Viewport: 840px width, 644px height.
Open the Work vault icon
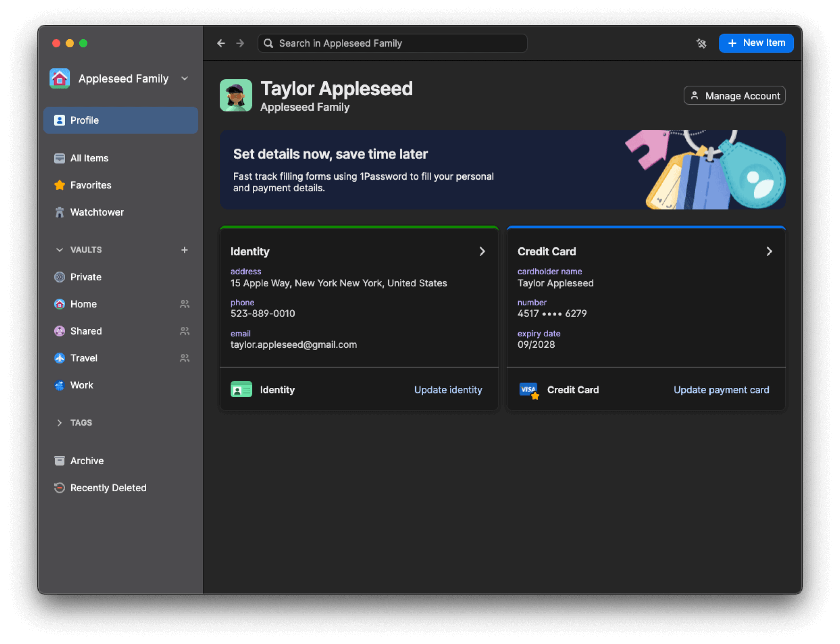coord(59,385)
